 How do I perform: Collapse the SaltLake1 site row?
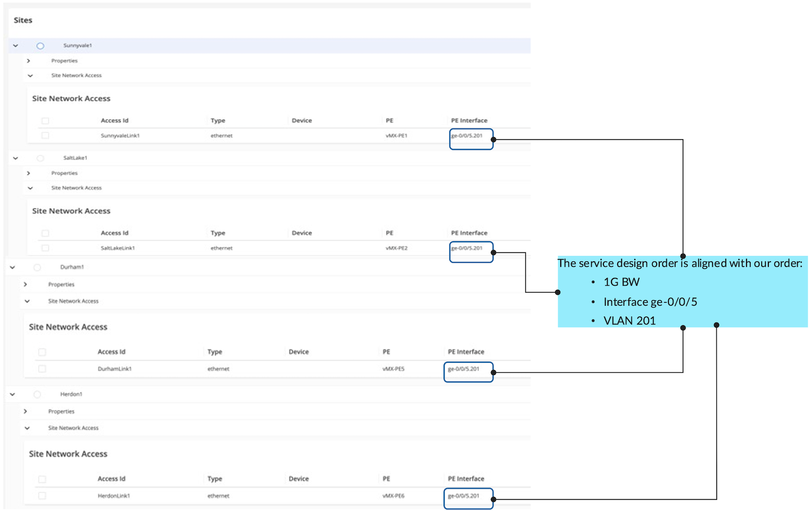coord(16,158)
